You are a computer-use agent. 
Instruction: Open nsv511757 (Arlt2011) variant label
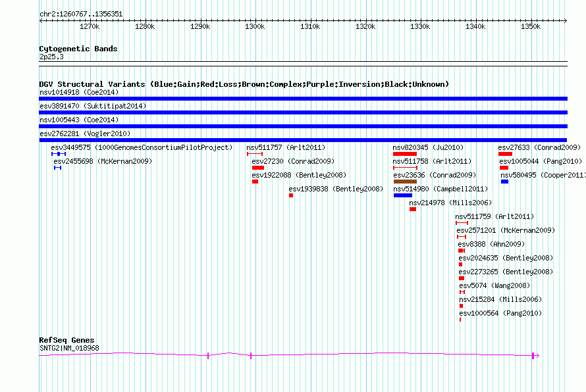pyautogui.click(x=286, y=147)
